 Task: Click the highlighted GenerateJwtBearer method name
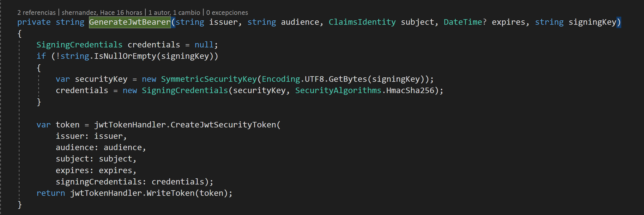click(130, 22)
